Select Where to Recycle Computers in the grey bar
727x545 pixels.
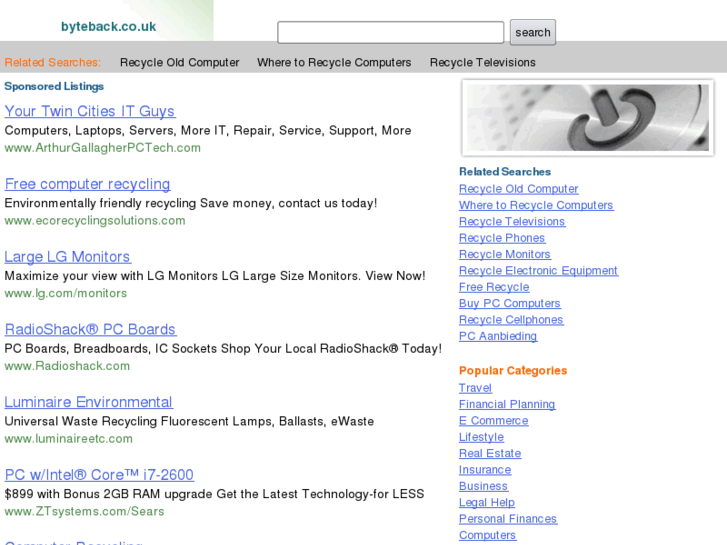pos(334,63)
